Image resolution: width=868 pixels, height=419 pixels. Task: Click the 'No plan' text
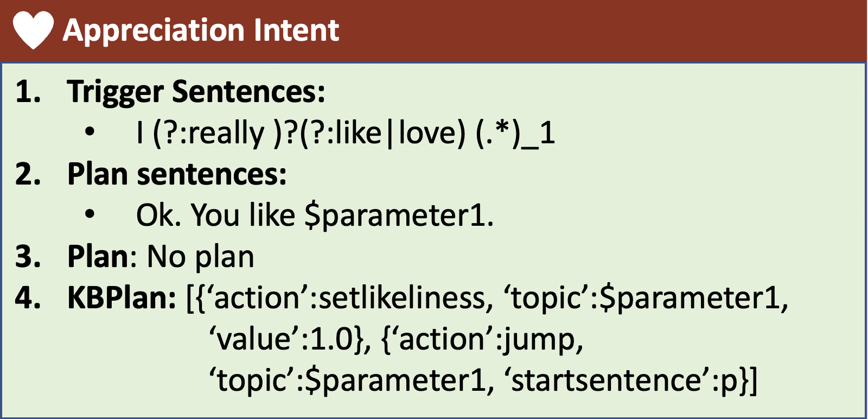tap(201, 257)
